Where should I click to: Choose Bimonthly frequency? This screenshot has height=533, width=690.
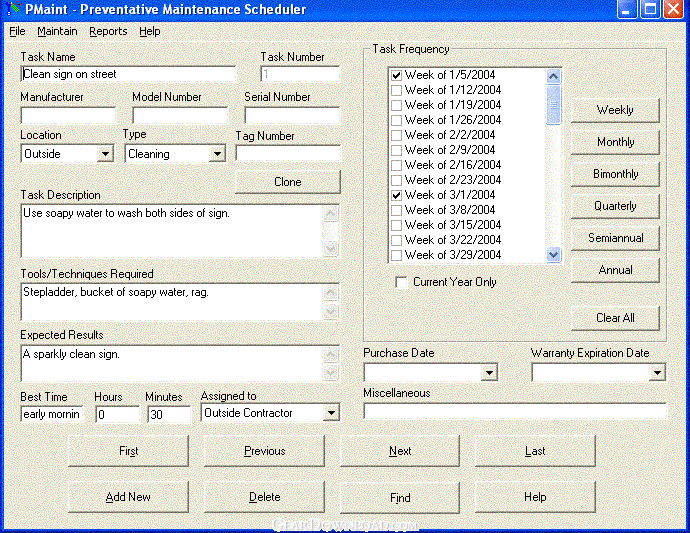coord(615,174)
